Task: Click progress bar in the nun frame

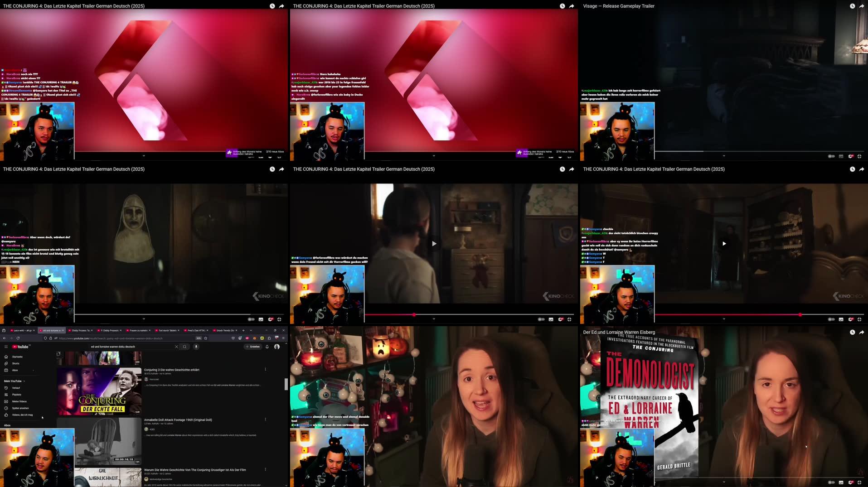Action: tap(179, 314)
